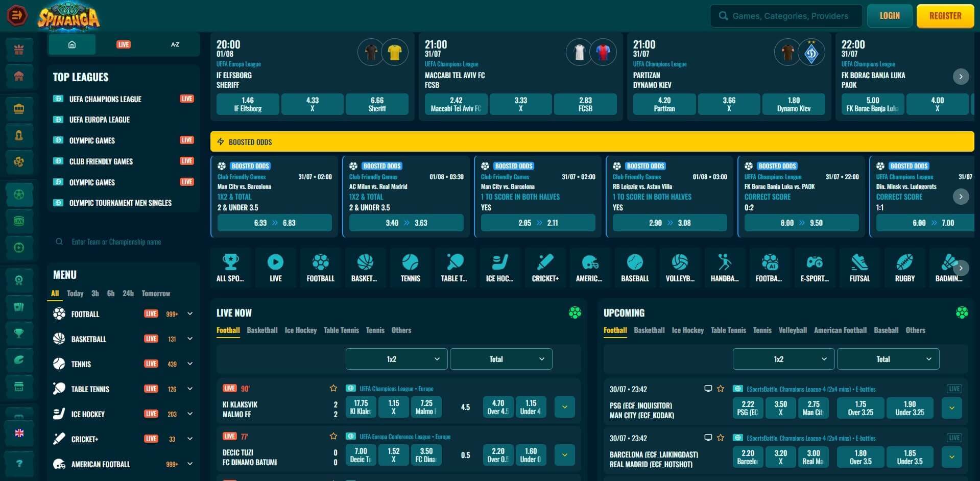Viewport: 980px width, 481px height.
Task: Switch to Basketball tab in Live Now
Action: point(262,330)
